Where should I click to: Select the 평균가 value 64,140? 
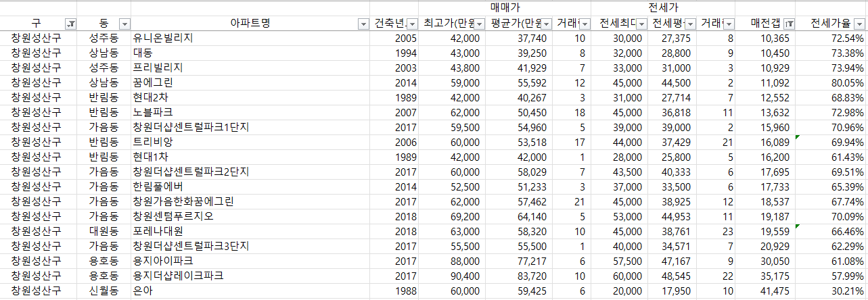point(520,216)
